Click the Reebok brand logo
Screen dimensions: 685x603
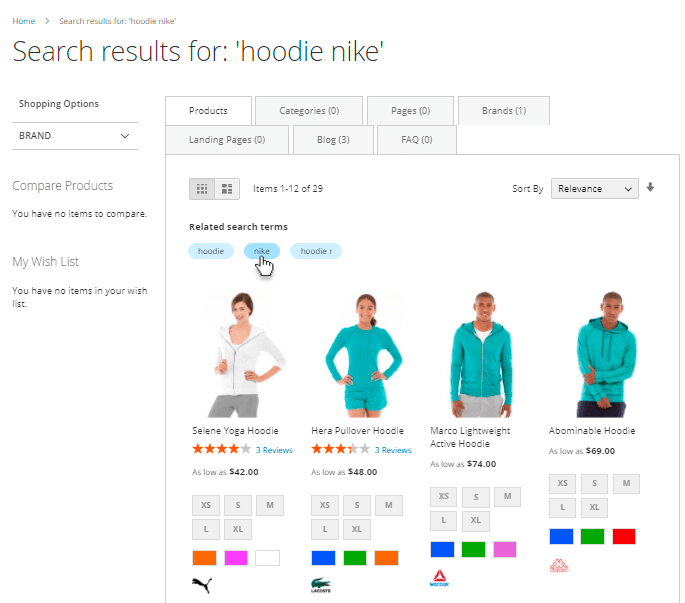439,578
